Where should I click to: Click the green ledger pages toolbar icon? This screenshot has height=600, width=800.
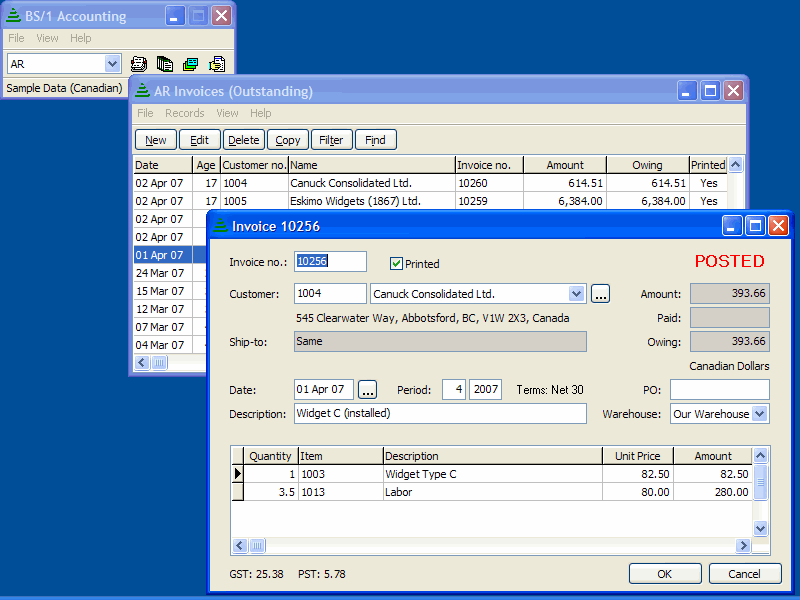coord(165,64)
